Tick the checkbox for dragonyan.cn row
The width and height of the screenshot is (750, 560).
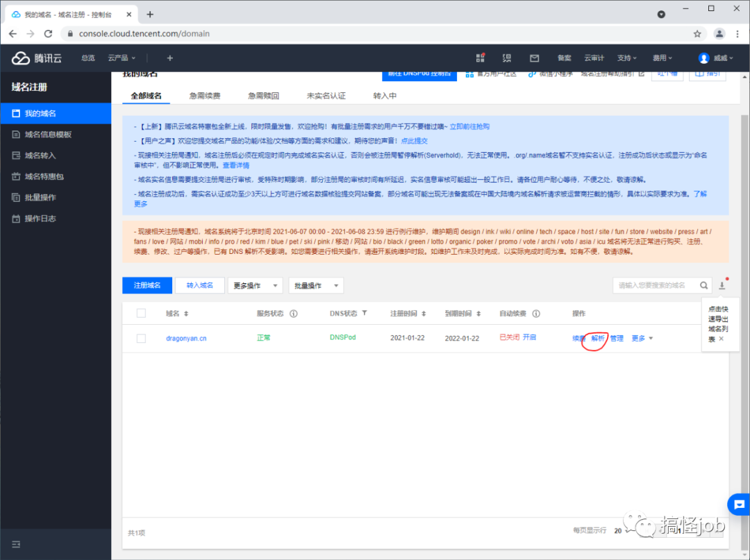pos(141,339)
